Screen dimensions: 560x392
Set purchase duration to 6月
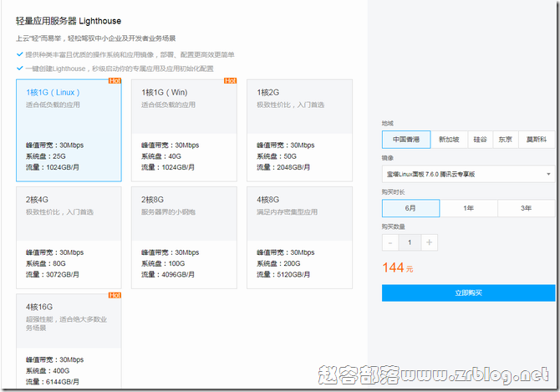(410, 208)
